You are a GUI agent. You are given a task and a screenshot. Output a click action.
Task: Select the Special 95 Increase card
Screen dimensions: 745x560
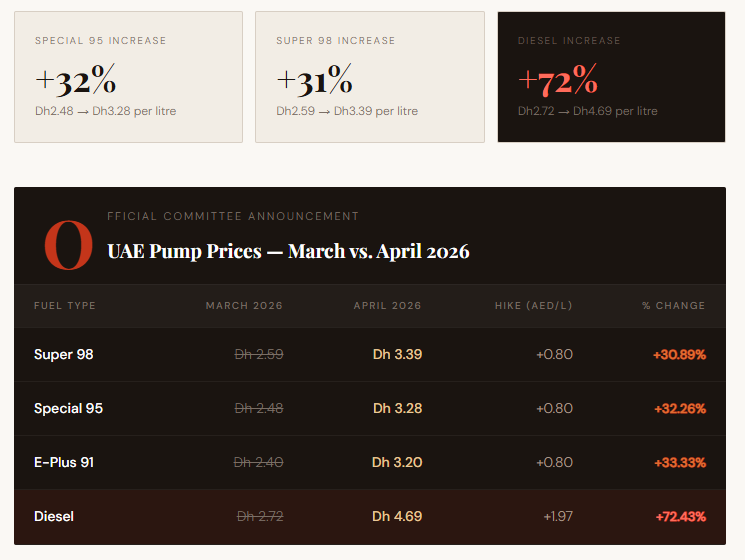pos(128,77)
